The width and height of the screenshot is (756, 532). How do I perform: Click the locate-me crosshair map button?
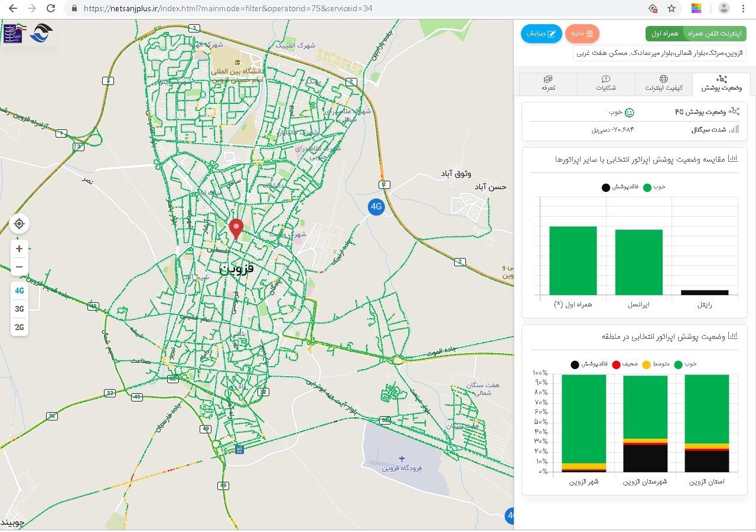(x=19, y=224)
